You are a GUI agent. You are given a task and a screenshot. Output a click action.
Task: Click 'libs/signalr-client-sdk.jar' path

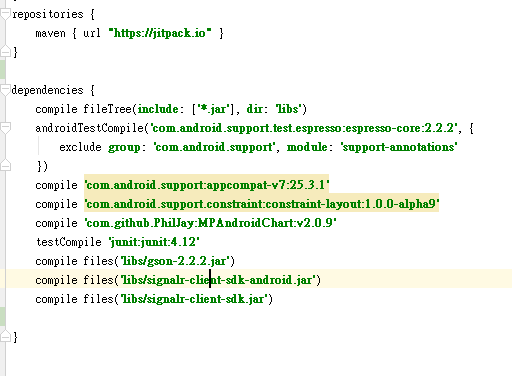tap(194, 299)
